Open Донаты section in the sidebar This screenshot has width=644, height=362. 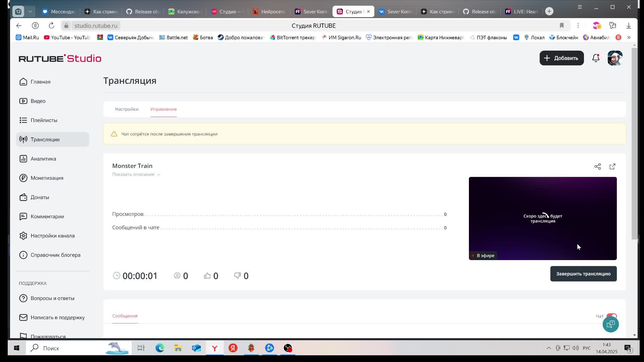pos(40,197)
